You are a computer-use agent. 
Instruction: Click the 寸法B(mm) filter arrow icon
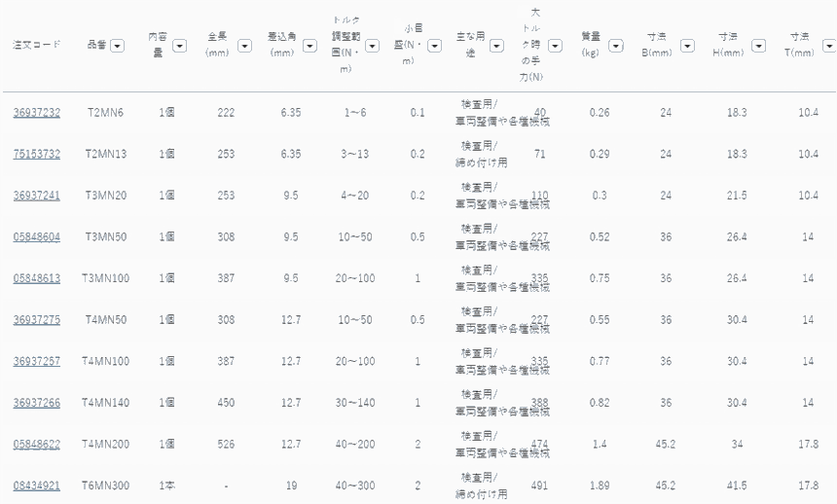pyautogui.click(x=687, y=46)
